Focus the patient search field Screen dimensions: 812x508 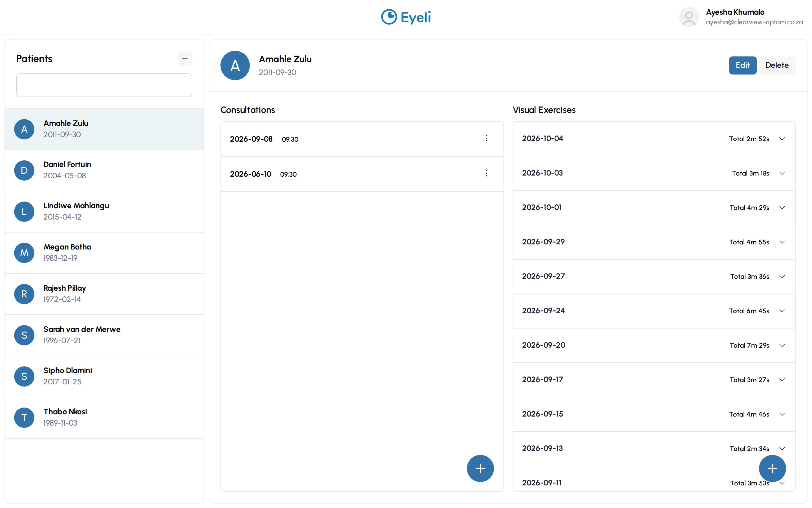coord(104,85)
